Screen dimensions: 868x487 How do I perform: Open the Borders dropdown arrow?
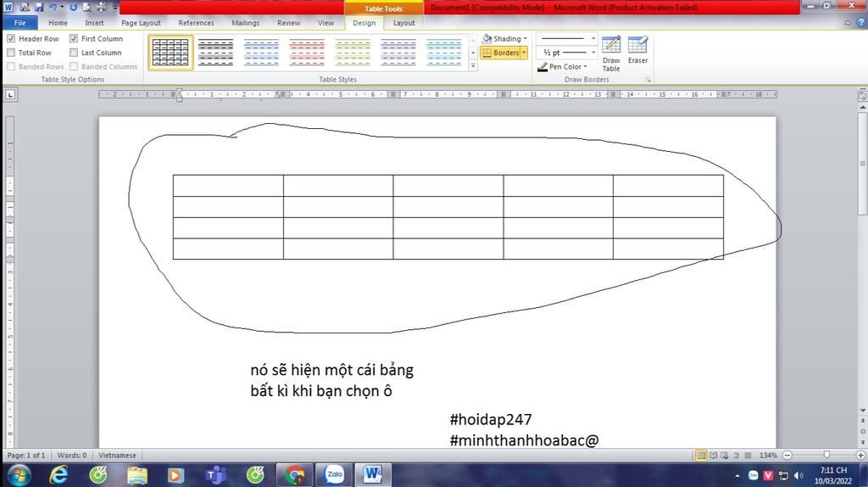tap(524, 53)
